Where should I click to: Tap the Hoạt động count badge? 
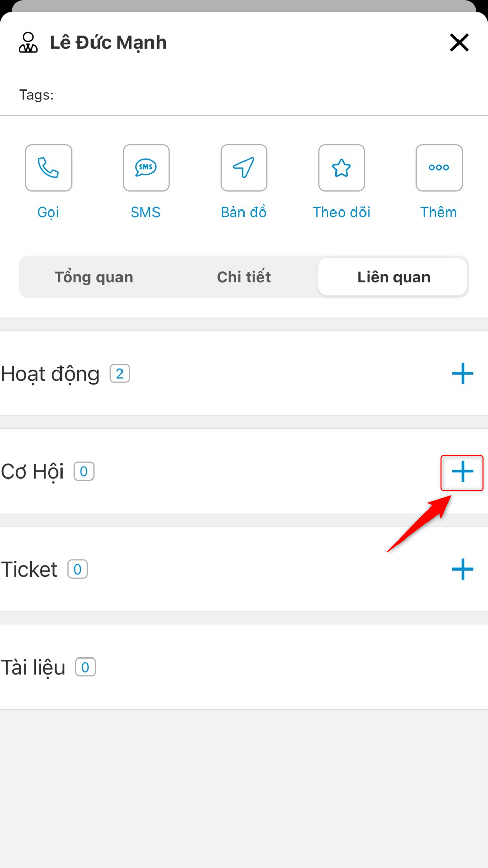[x=120, y=374]
